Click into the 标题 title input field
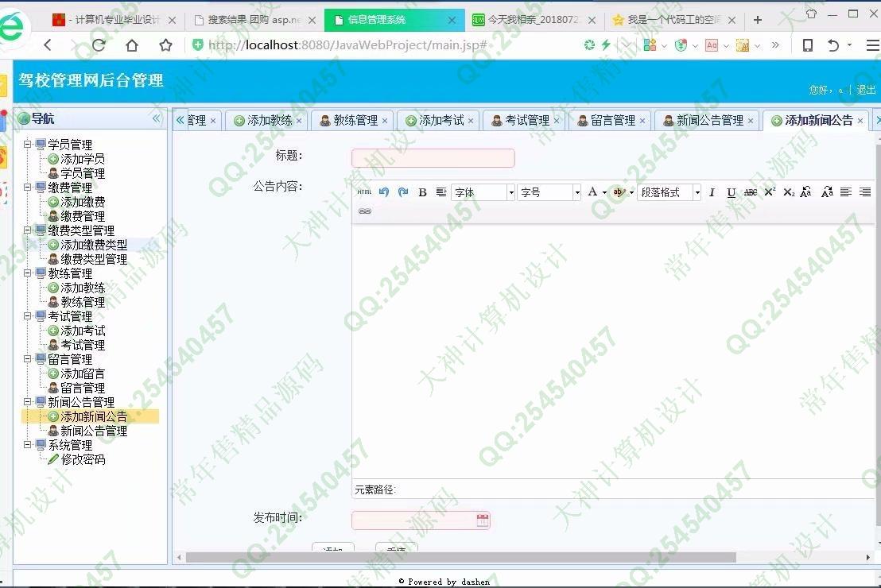 433,158
